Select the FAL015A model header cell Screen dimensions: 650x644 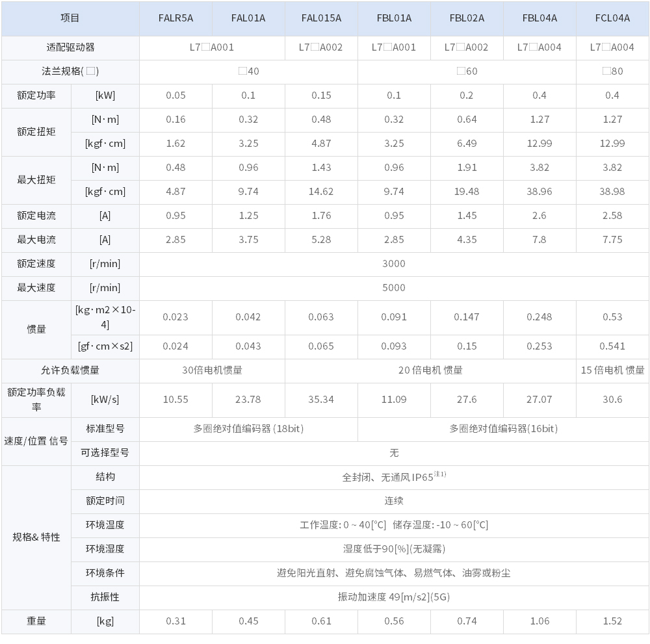tap(321, 18)
